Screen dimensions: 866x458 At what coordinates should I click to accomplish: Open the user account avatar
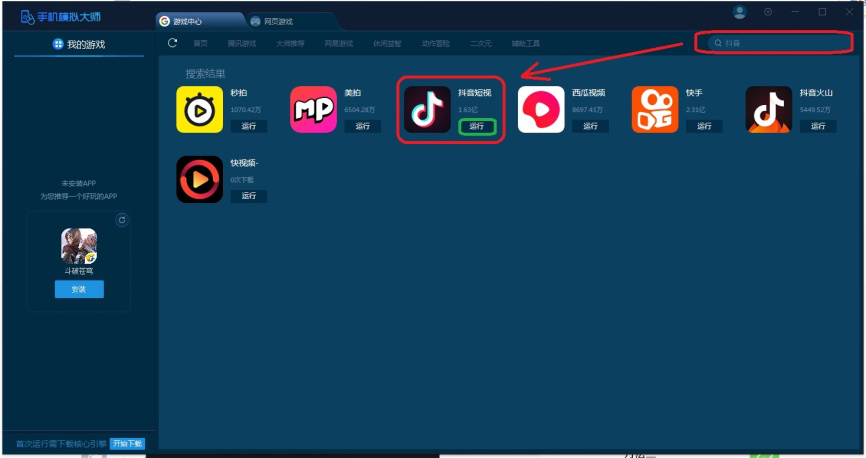click(740, 12)
